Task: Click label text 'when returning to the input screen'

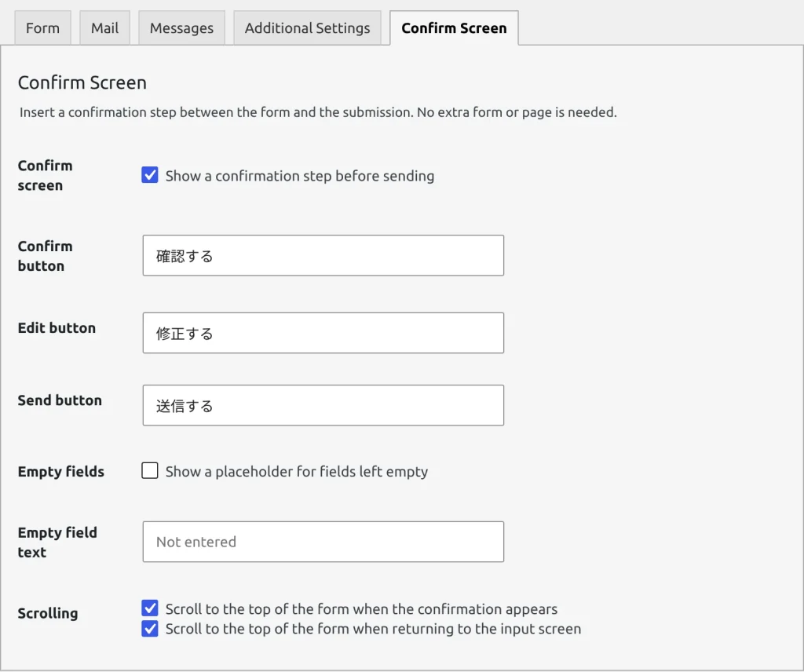Action: (x=466, y=629)
